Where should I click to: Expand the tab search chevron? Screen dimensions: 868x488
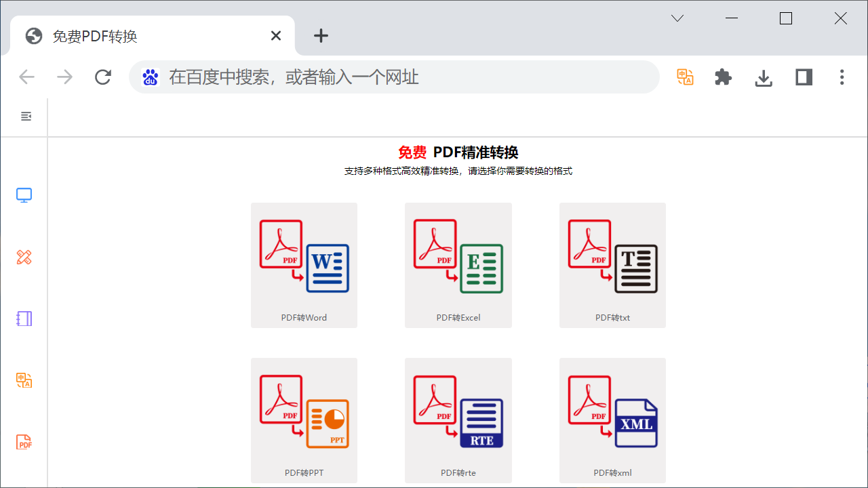pos(677,18)
